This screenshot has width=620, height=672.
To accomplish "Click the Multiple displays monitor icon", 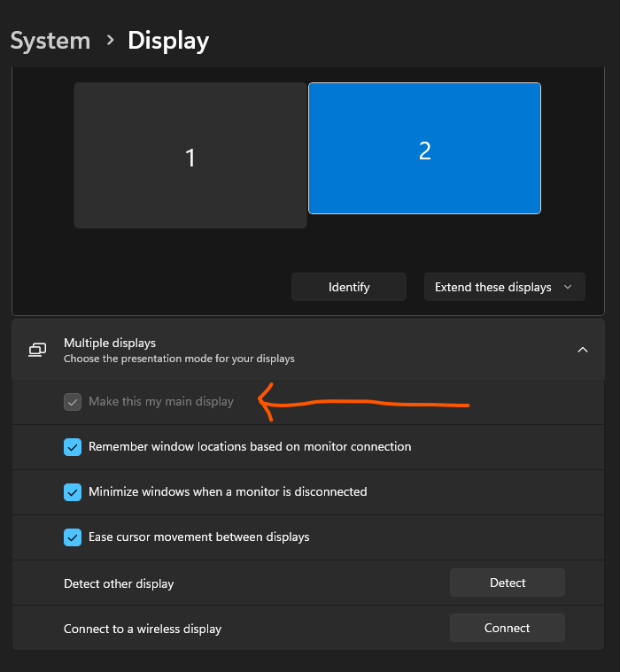I will [37, 350].
